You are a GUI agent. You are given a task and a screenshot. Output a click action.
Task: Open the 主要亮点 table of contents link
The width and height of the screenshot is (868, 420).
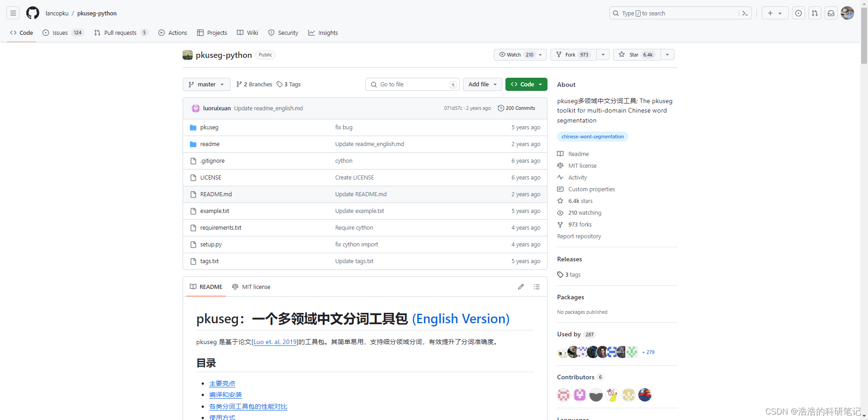(222, 383)
